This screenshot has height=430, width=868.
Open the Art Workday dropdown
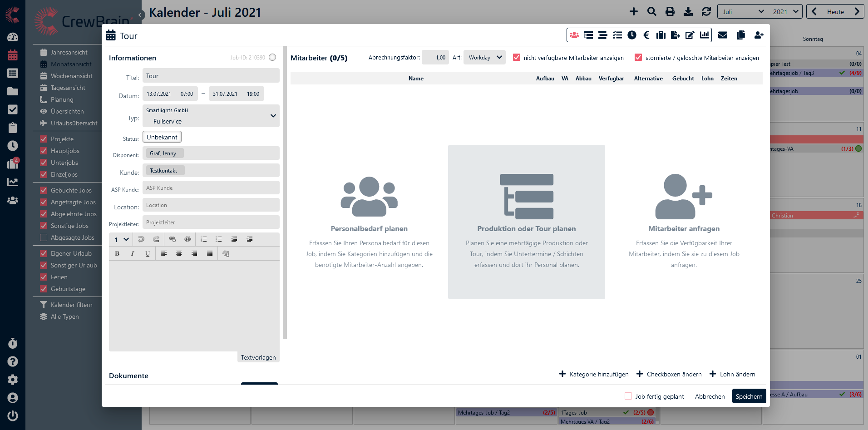(x=484, y=58)
